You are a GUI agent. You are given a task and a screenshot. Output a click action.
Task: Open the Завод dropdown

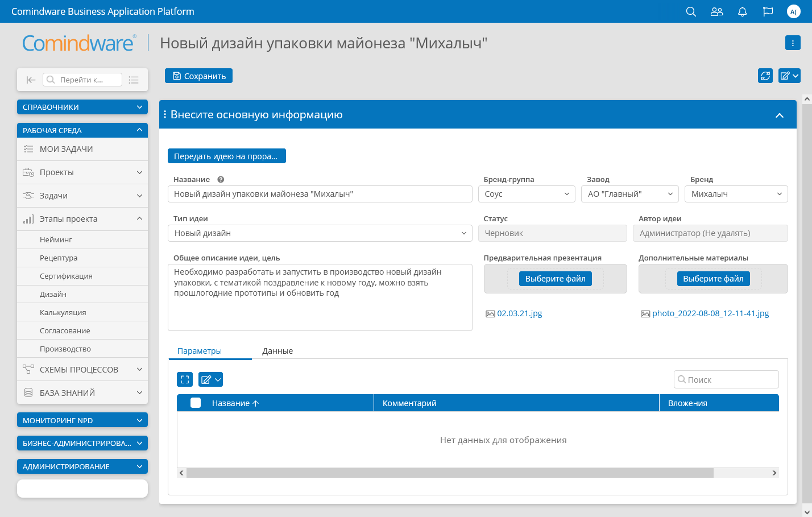pyautogui.click(x=630, y=194)
